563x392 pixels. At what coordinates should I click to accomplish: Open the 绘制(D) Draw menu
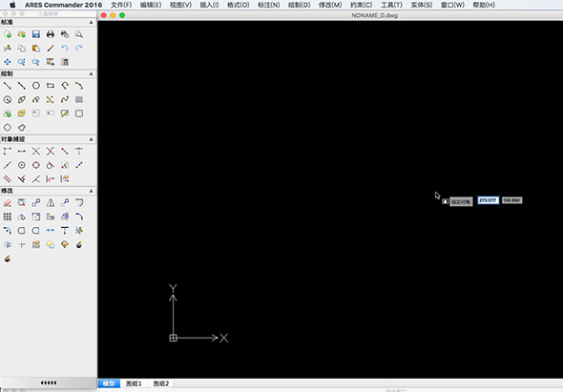pos(299,5)
